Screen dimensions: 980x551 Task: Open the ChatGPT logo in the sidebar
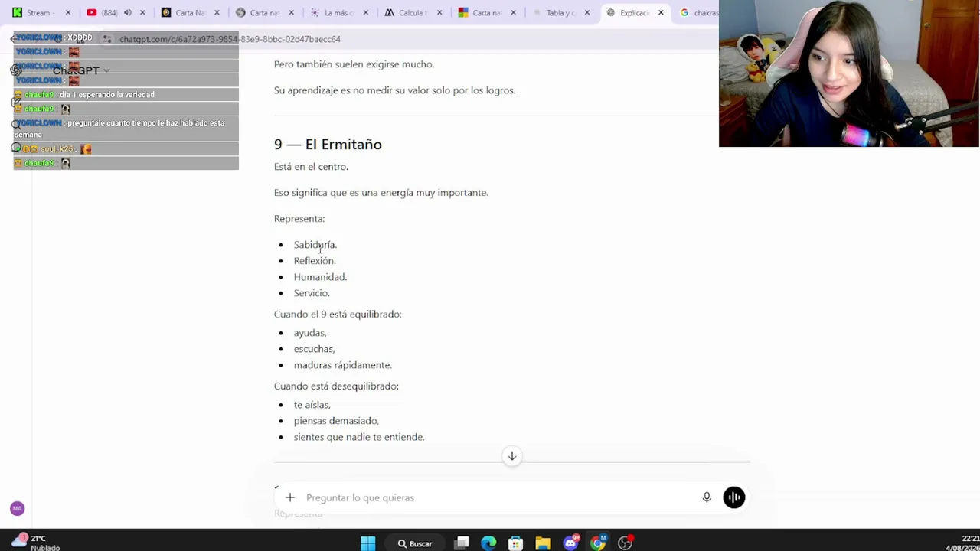16,70
